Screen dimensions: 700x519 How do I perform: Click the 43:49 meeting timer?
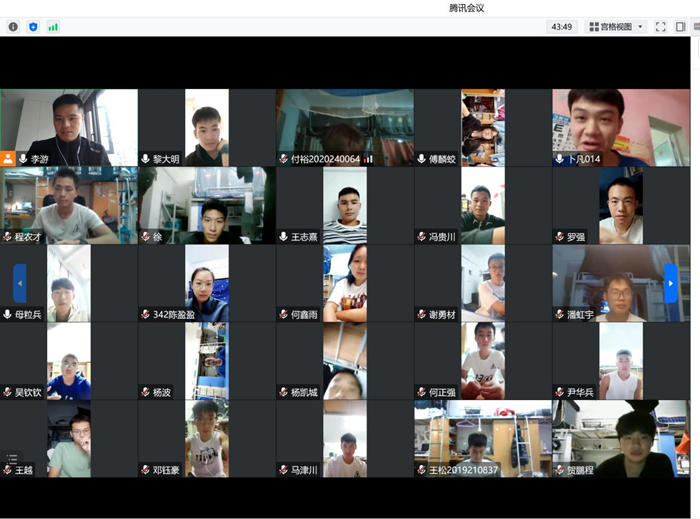point(561,27)
